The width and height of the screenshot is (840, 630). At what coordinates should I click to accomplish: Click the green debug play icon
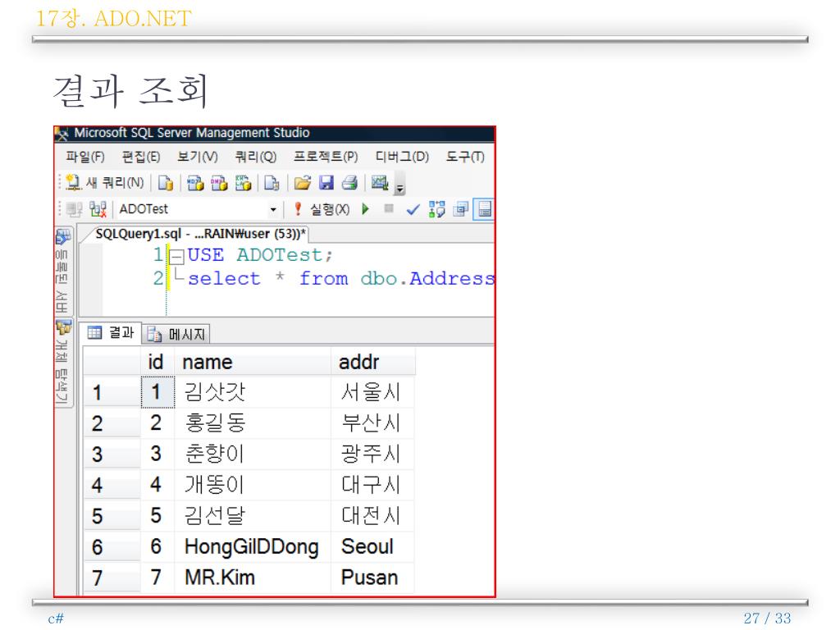366,209
